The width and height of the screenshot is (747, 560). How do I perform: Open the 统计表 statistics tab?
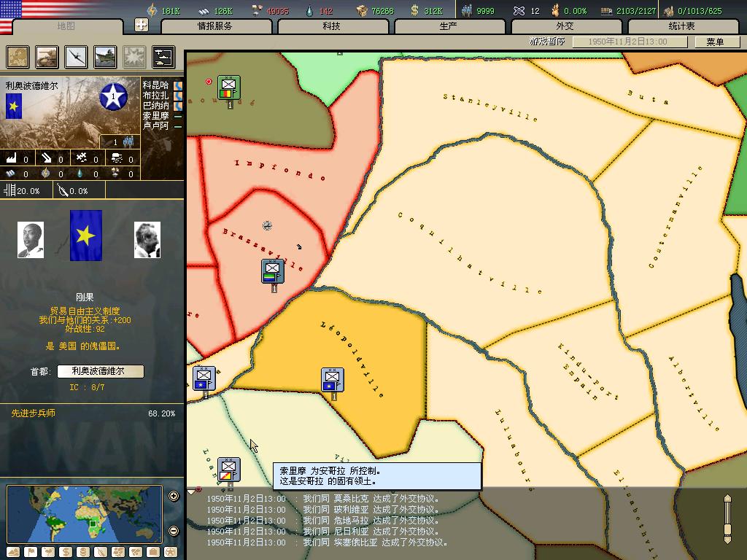pos(682,26)
